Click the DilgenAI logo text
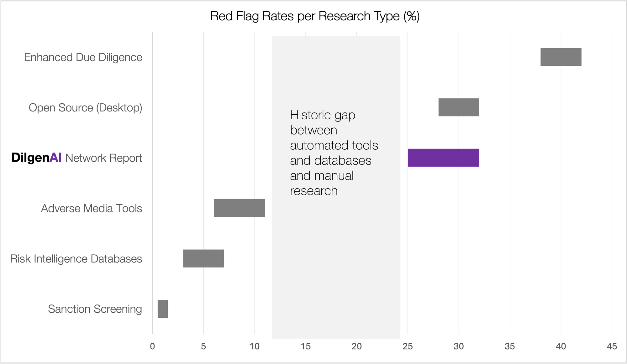The width and height of the screenshot is (627, 364). tap(36, 158)
